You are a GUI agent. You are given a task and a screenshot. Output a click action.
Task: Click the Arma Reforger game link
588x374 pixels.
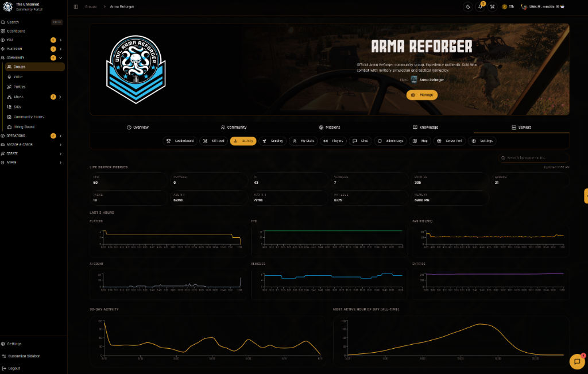point(431,79)
